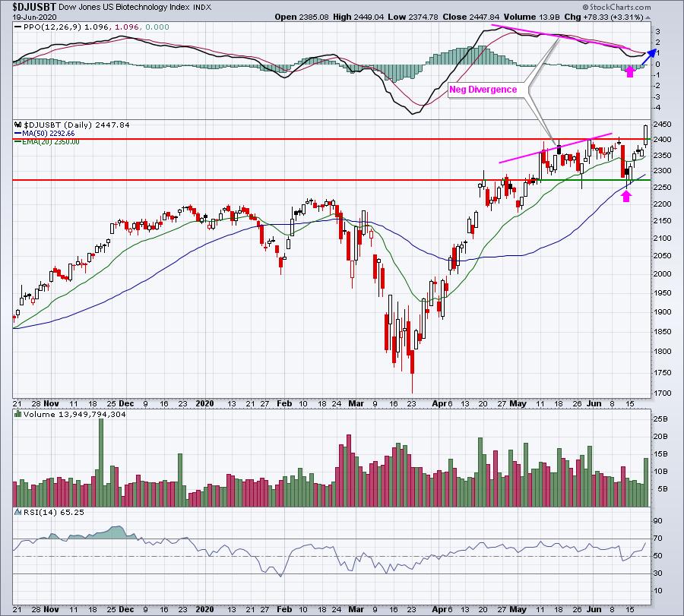
Task: Click the 3 PPO axis label
Action: [x=658, y=31]
